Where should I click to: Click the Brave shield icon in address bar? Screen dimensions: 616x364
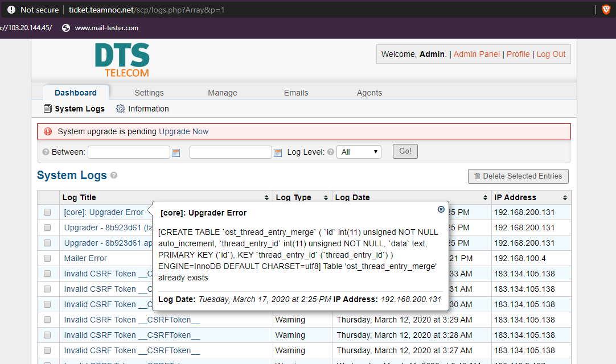coord(606,10)
